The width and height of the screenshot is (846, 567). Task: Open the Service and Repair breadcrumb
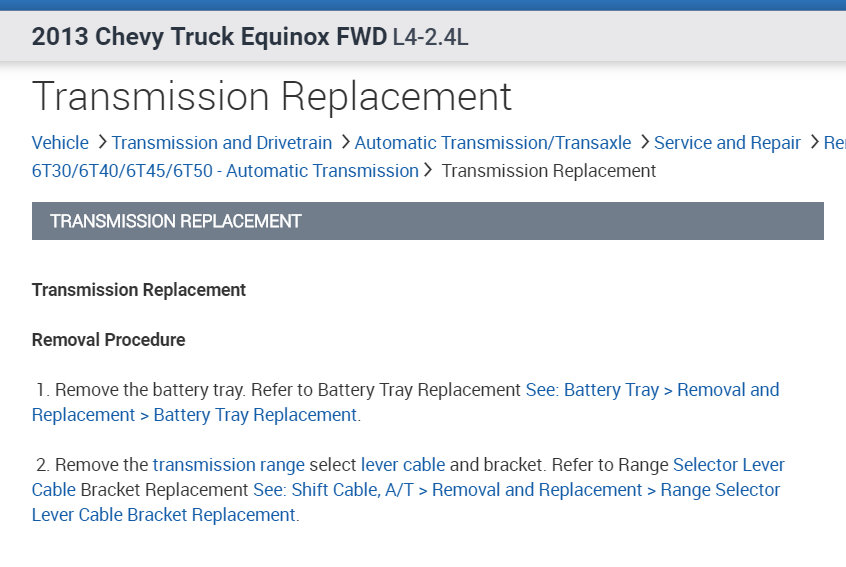(727, 143)
